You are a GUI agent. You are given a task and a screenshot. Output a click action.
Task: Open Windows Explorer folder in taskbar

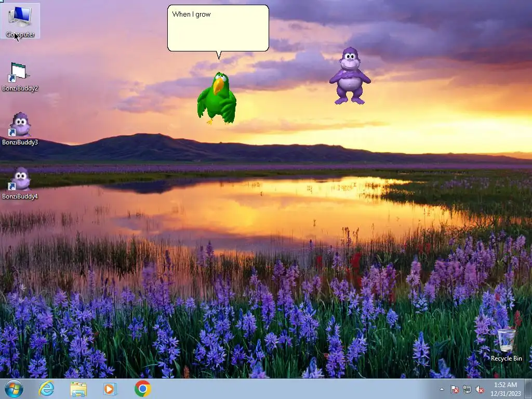pyautogui.click(x=78, y=389)
